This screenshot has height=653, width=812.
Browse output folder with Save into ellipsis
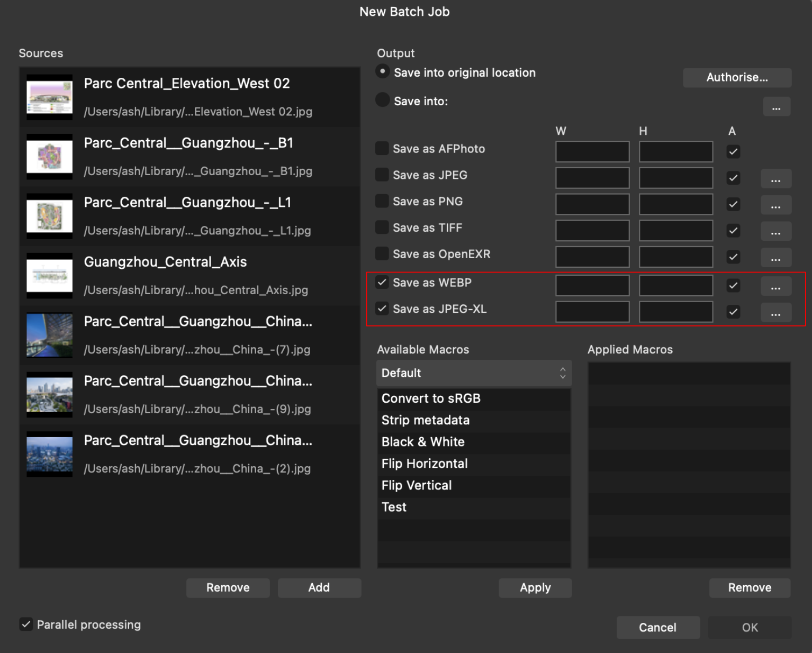coord(777,107)
